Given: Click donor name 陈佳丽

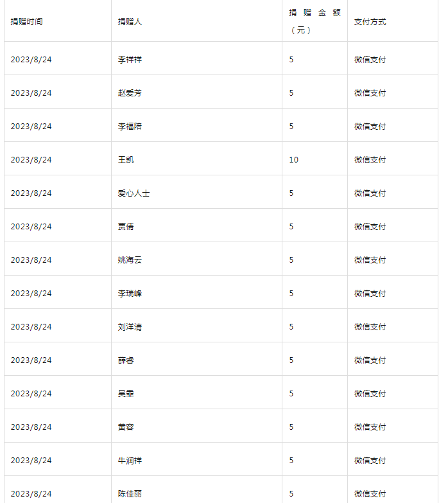Looking at the screenshot, I should tap(130, 494).
